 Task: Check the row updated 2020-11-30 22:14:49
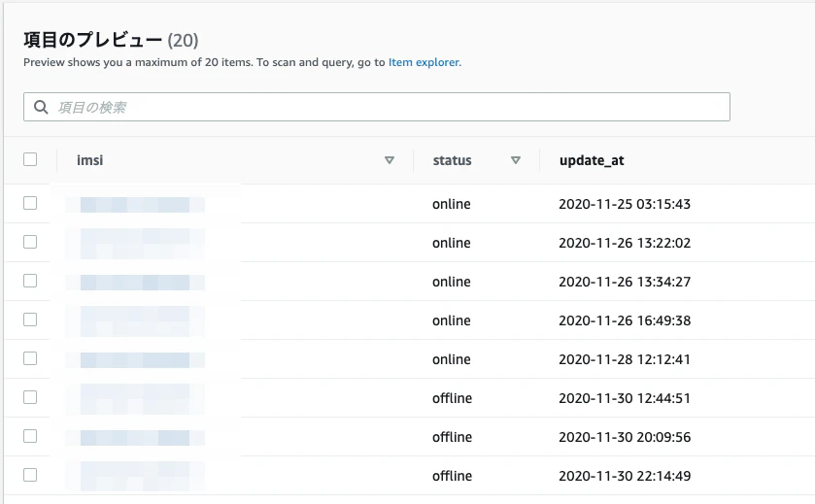[x=30, y=475]
